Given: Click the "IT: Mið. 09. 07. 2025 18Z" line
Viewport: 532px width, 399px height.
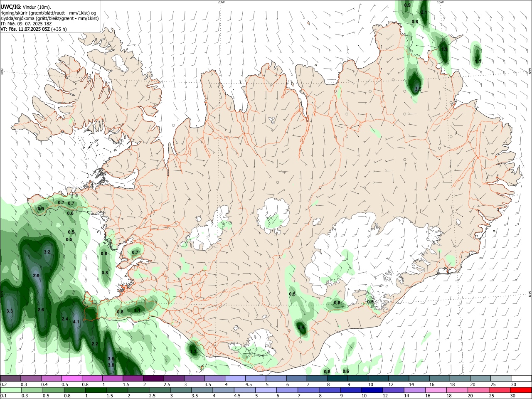Looking at the screenshot, I should tap(26, 24).
